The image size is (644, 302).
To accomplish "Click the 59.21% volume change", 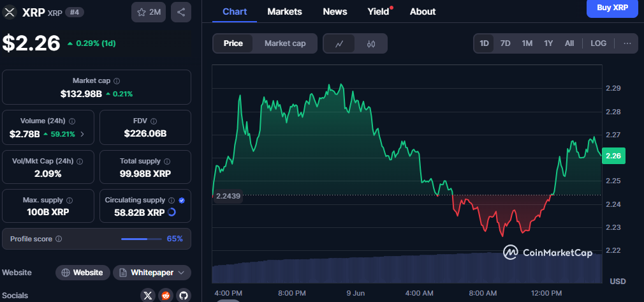I will (x=59, y=133).
